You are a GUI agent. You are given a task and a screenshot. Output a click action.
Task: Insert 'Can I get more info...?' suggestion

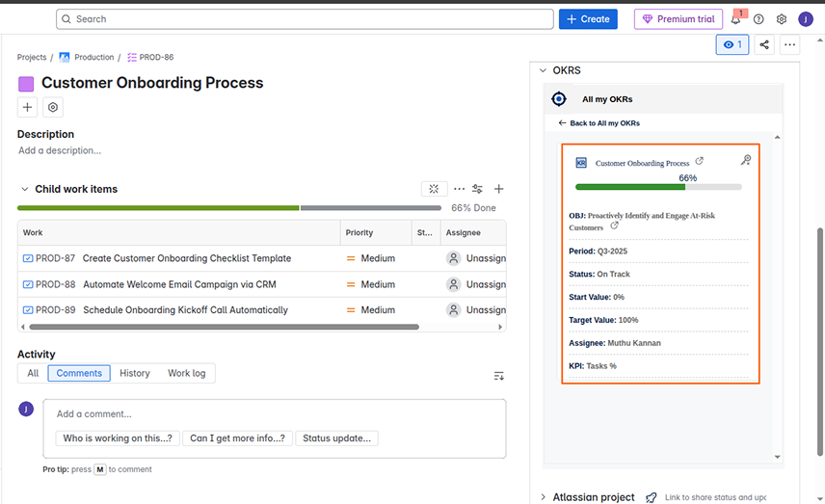pyautogui.click(x=237, y=438)
